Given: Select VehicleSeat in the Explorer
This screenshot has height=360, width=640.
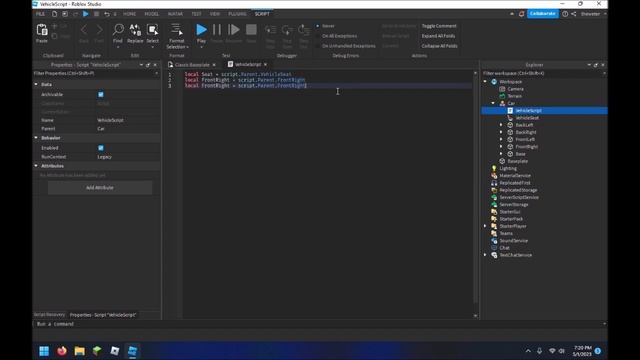Looking at the screenshot, I should pyautogui.click(x=527, y=118).
